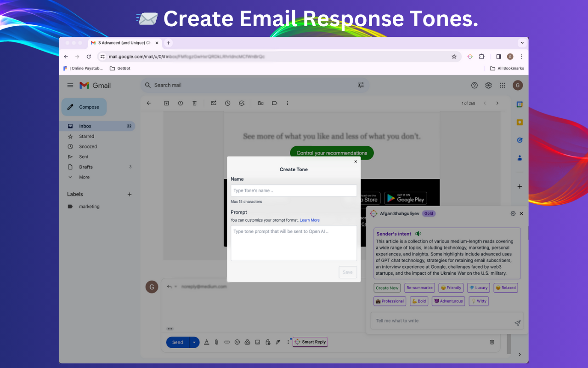Attach files with paperclip icon
The image size is (588, 368).
coord(216,342)
